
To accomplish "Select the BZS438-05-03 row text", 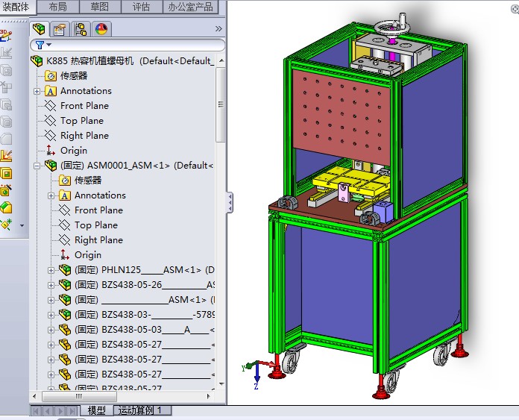I will pyautogui.click(x=145, y=329).
